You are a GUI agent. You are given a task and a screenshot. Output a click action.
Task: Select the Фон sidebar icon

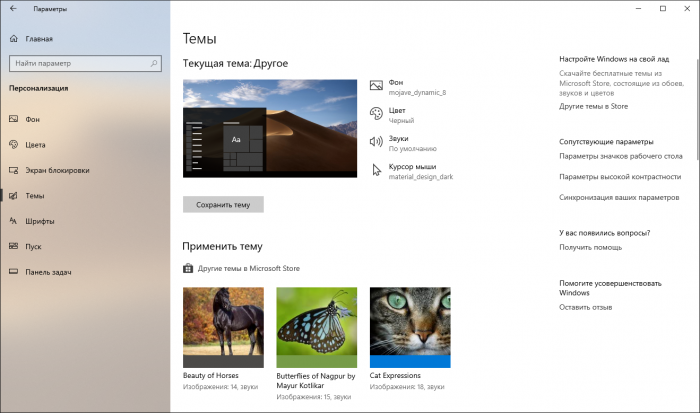(14, 119)
